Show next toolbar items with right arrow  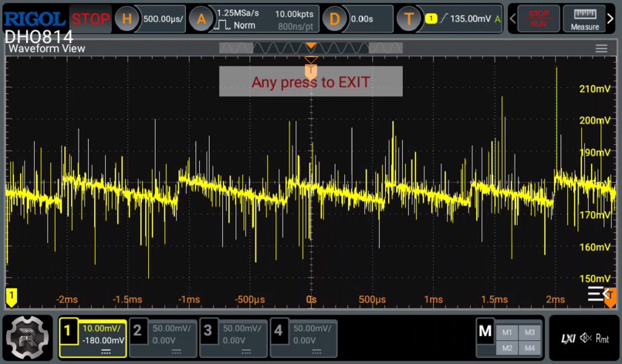pos(610,19)
